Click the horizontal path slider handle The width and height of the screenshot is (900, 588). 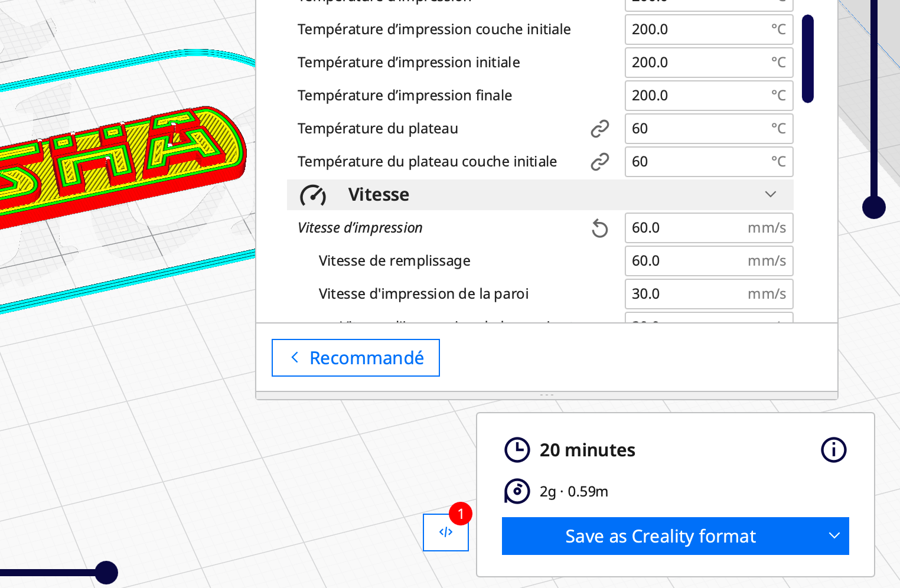106,573
